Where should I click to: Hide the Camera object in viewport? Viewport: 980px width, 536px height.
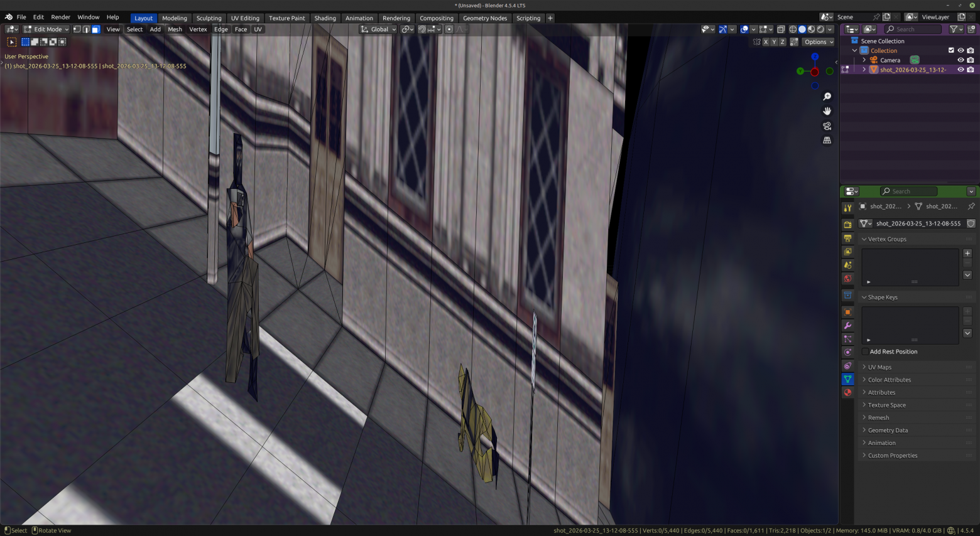click(961, 60)
